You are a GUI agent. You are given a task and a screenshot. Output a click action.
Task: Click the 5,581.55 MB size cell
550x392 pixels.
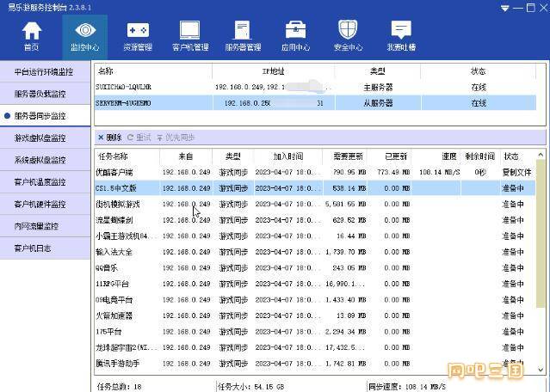click(x=346, y=205)
